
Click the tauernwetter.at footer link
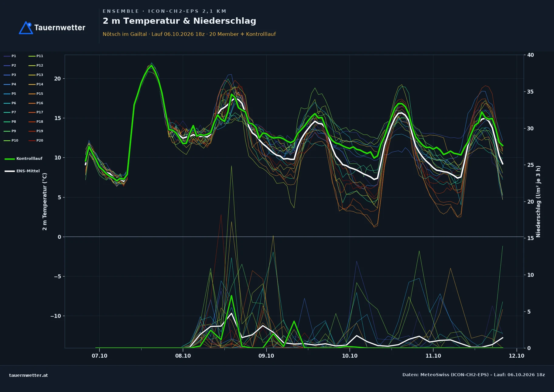pyautogui.click(x=29, y=375)
